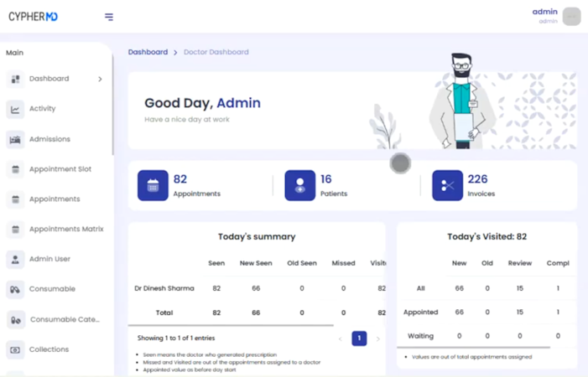
Task: Click the CypherMD logo
Action: (33, 17)
